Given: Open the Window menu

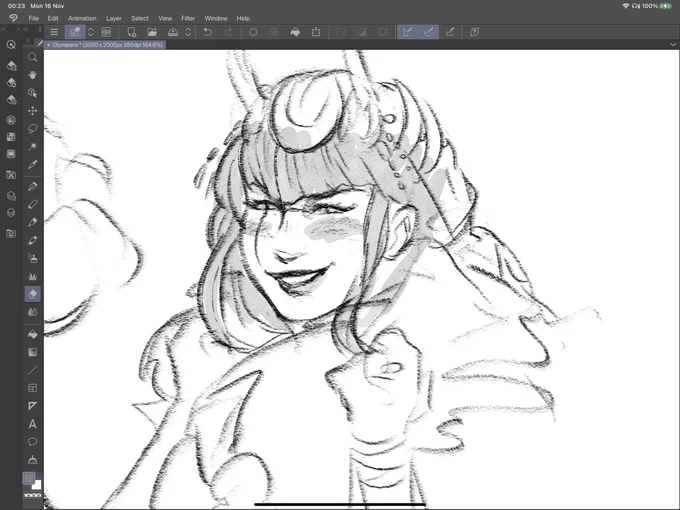Looking at the screenshot, I should [216, 18].
